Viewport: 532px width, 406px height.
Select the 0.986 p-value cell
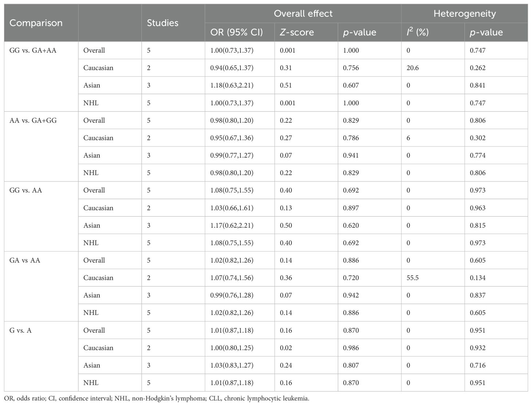point(351,348)
